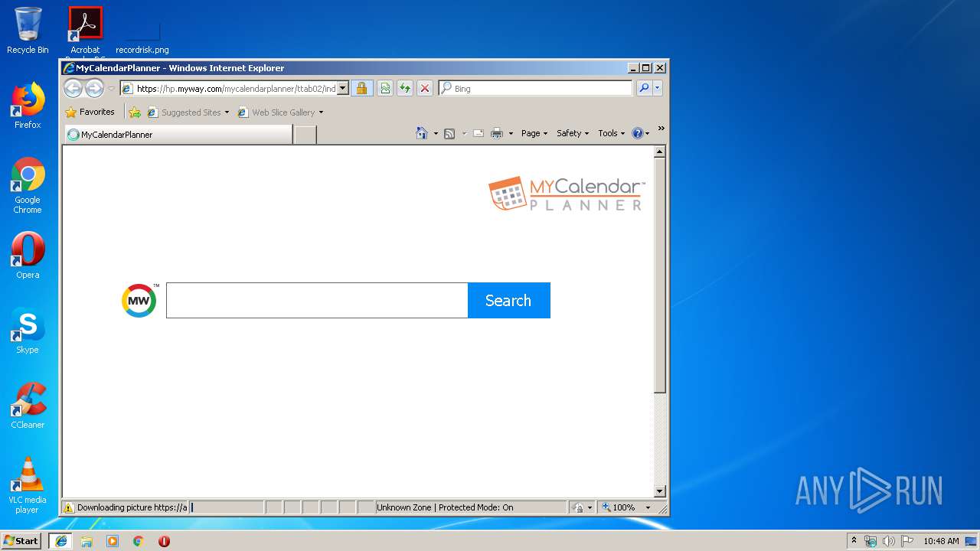Open the Tools menu
The height and width of the screenshot is (551, 980).
click(x=612, y=133)
